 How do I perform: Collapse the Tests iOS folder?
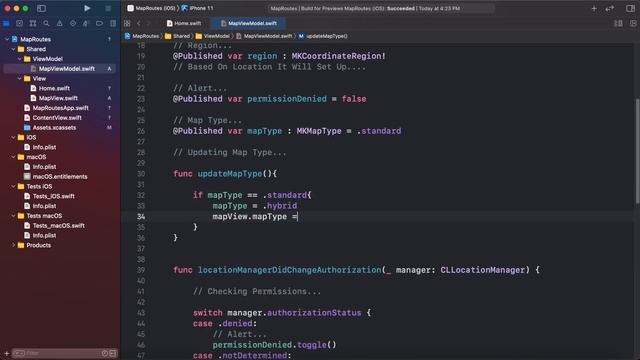tap(13, 186)
